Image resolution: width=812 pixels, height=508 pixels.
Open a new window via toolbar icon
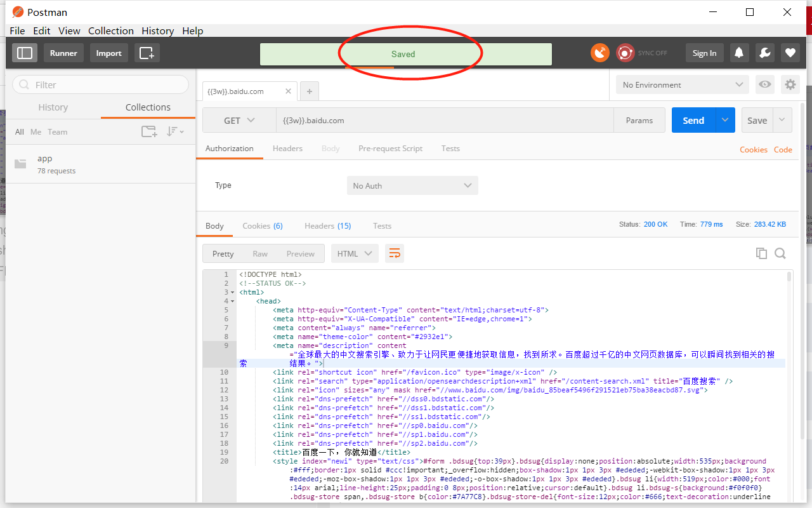pyautogui.click(x=147, y=53)
